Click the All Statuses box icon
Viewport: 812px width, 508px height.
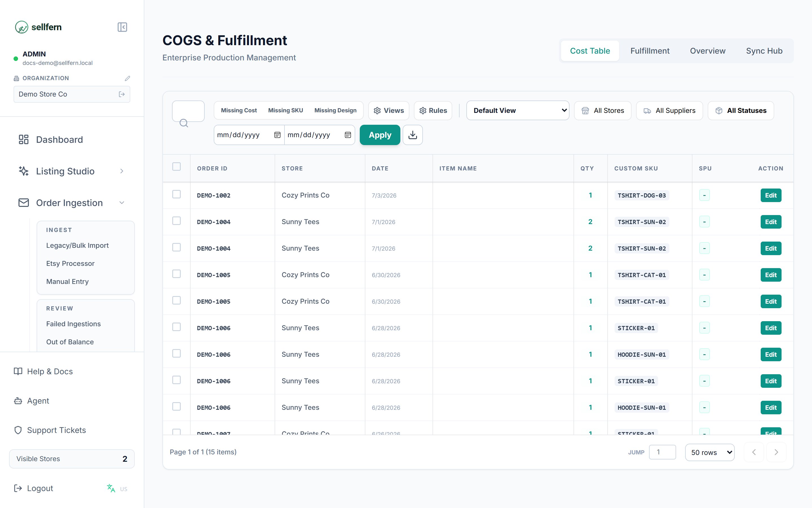click(x=719, y=111)
